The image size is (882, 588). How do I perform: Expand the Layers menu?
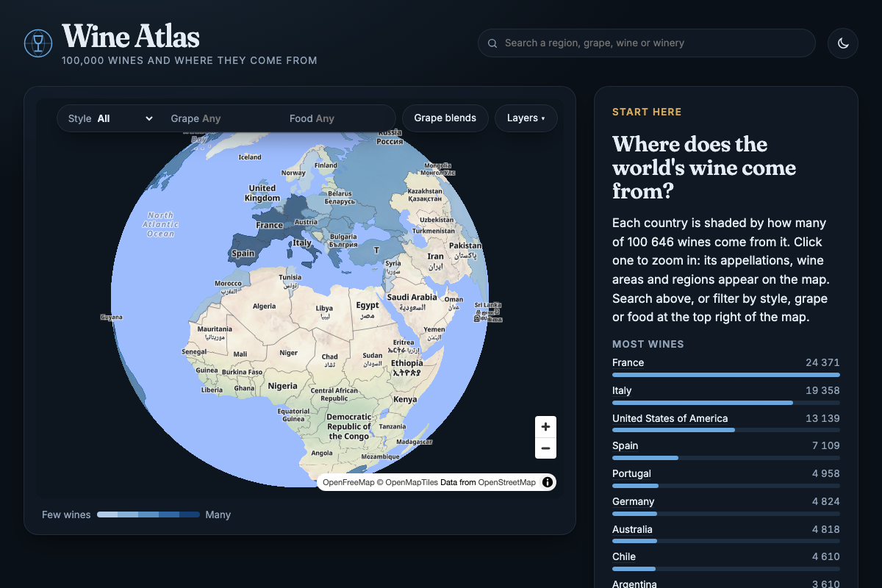click(526, 118)
